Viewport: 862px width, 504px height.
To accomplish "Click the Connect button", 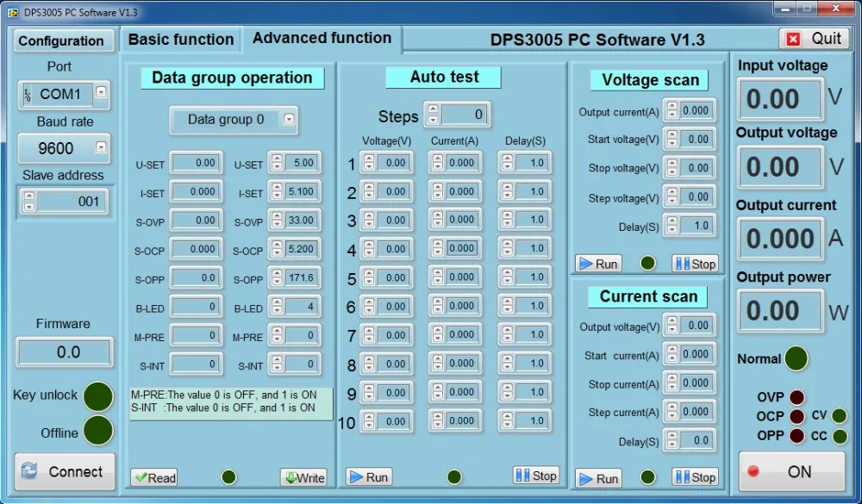I will tap(64, 471).
